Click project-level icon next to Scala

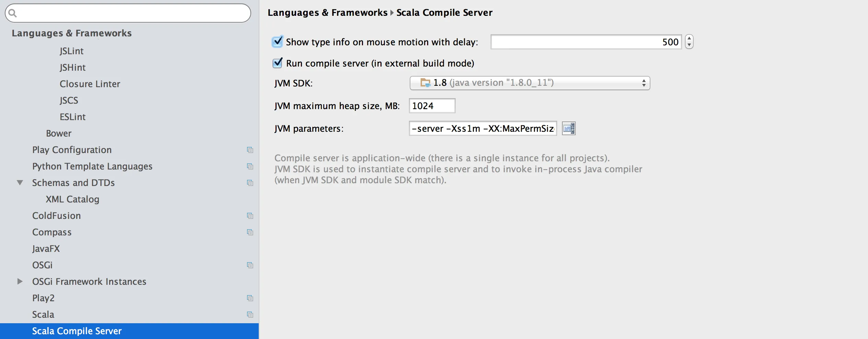coord(250,315)
